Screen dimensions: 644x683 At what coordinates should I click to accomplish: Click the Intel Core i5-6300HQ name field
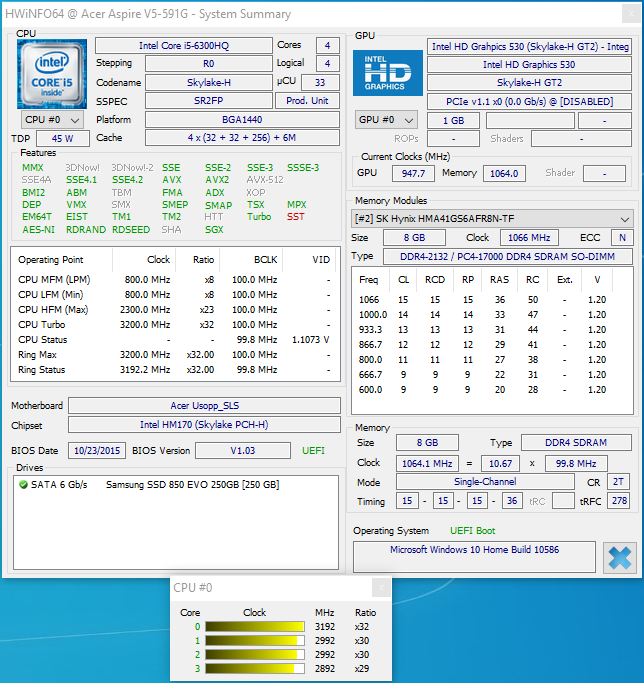pyautogui.click(x=184, y=46)
